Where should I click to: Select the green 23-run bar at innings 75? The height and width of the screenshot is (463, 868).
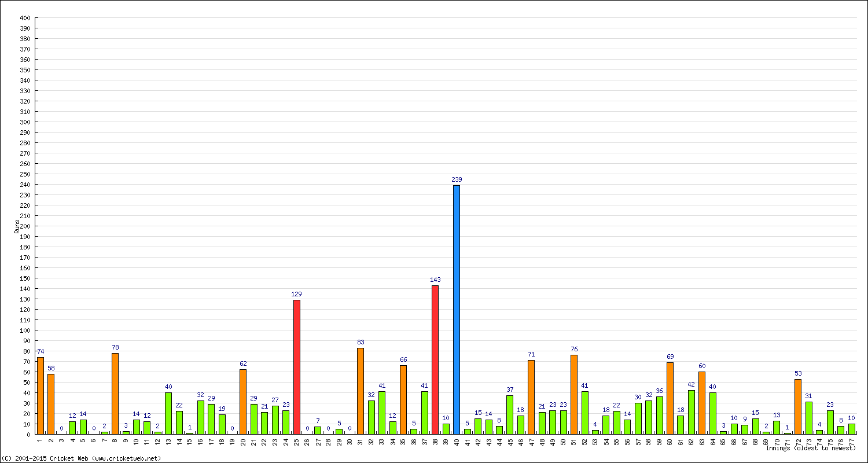pyautogui.click(x=830, y=422)
